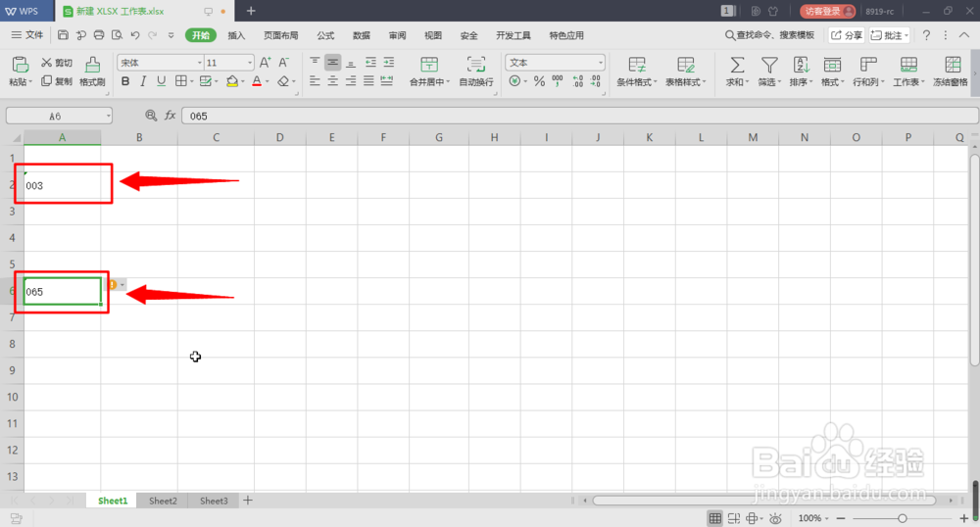Increase font size with A+ icon
The width and height of the screenshot is (980, 527).
[x=265, y=63]
